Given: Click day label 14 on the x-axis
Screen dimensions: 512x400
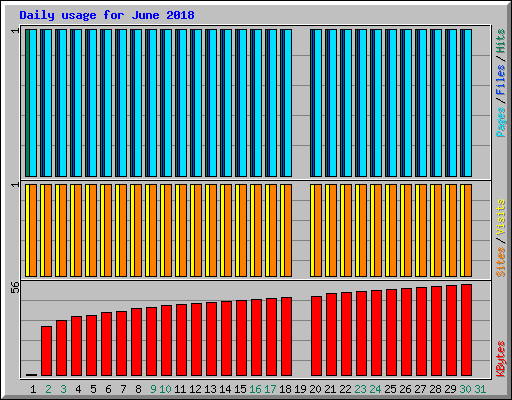Looking at the screenshot, I should [x=225, y=389].
